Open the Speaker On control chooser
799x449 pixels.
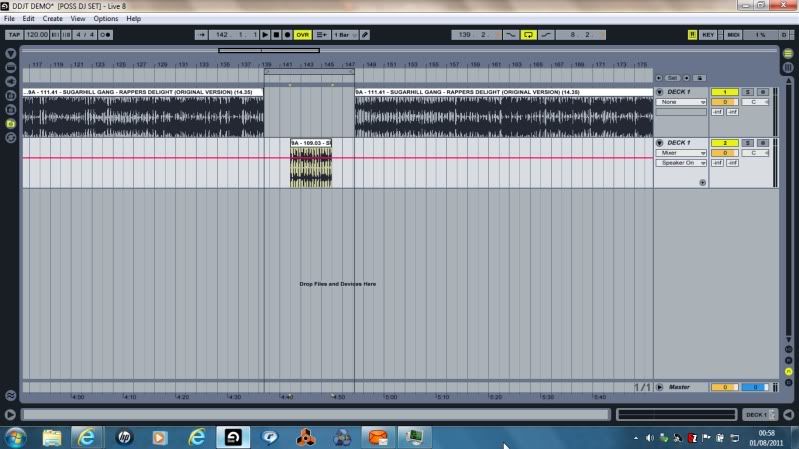tap(681, 162)
